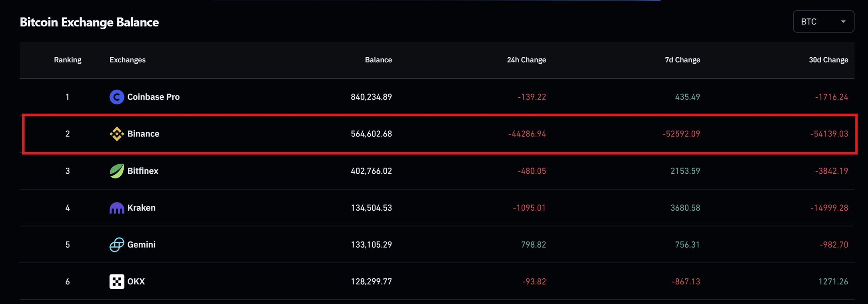868x304 pixels.
Task: Click ranking number 2 in Binance row
Action: point(67,134)
